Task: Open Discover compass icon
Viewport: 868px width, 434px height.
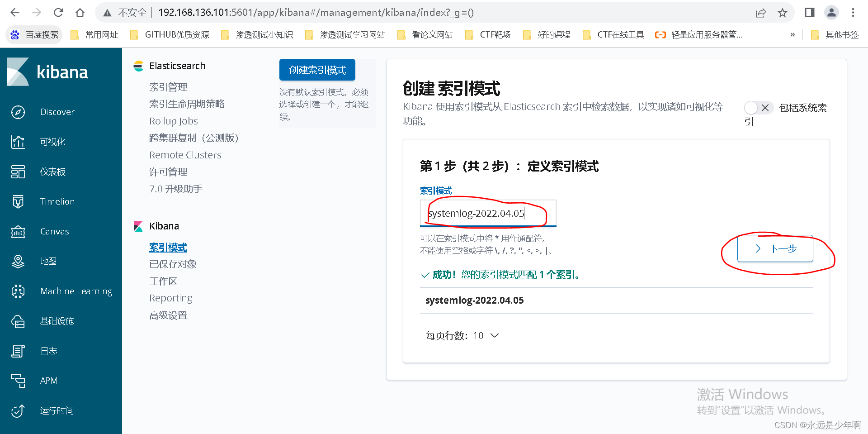Action: [x=18, y=112]
